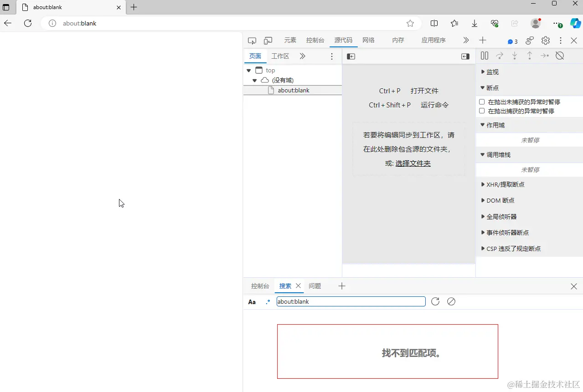Toggle device emulation icon
Screen dimensions: 583x392
click(x=268, y=41)
